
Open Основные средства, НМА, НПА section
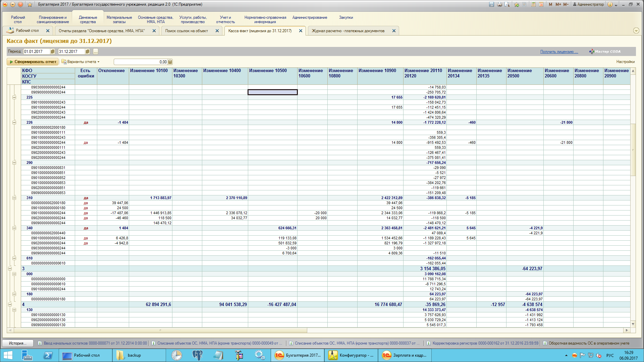click(156, 20)
